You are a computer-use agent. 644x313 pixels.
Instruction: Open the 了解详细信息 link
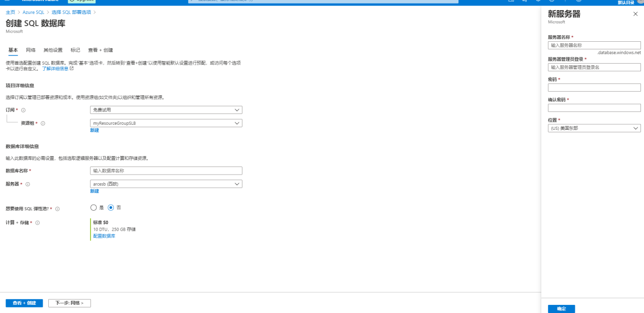coord(55,69)
